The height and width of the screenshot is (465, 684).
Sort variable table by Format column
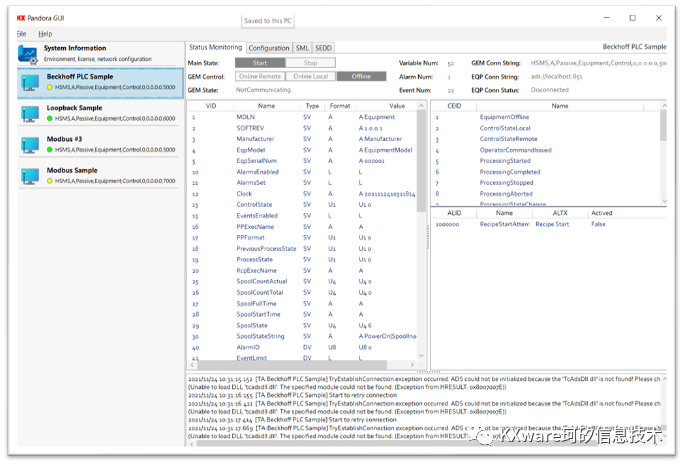[x=340, y=106]
